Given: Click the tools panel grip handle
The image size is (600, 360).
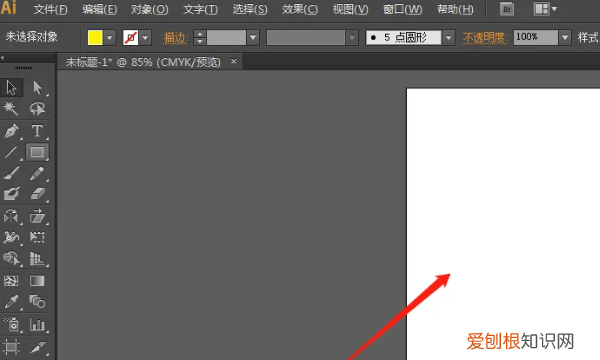Looking at the screenshot, I should pyautogui.click(x=24, y=68).
